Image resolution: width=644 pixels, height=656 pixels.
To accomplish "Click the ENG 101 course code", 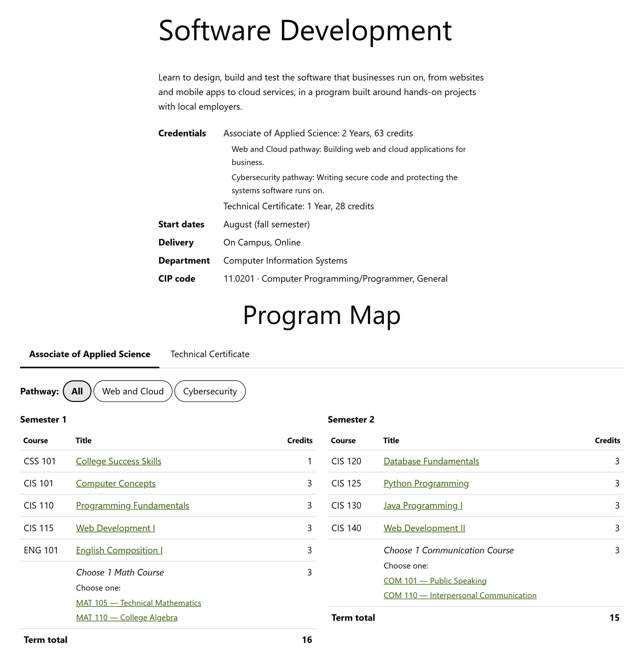I will (41, 550).
